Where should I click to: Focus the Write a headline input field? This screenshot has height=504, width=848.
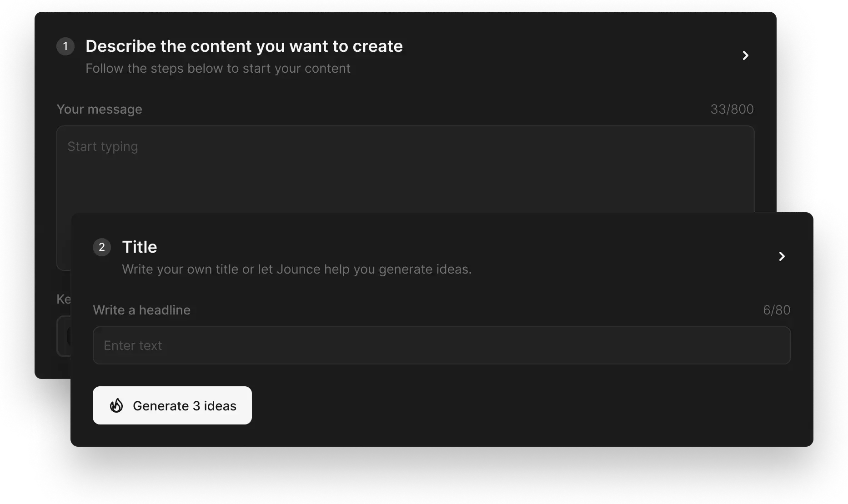pos(441,345)
